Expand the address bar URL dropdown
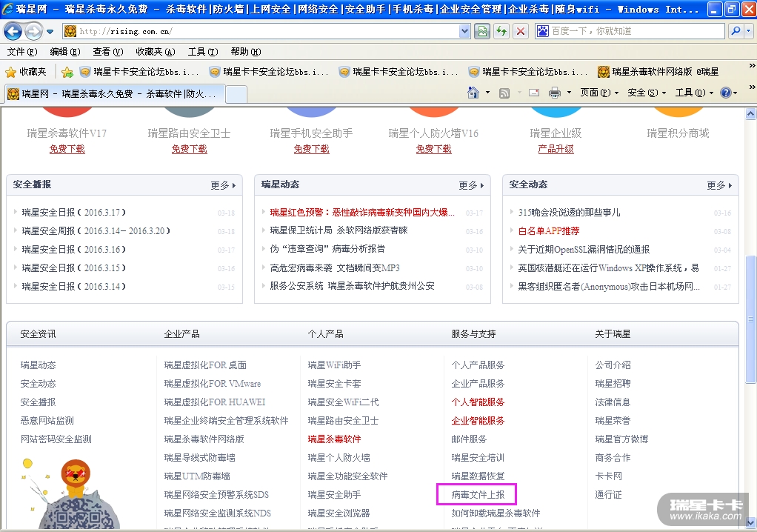This screenshot has width=757, height=532. [x=464, y=31]
